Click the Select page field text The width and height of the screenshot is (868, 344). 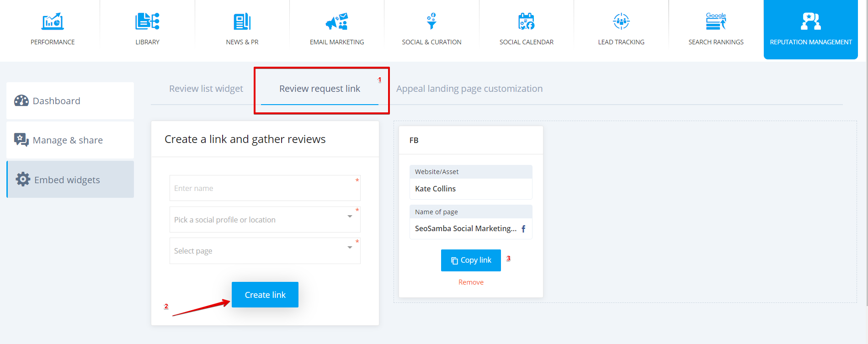[x=193, y=251]
